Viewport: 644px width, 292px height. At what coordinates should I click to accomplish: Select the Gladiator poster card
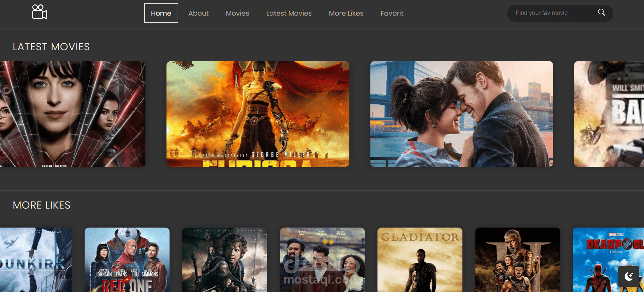click(x=420, y=260)
